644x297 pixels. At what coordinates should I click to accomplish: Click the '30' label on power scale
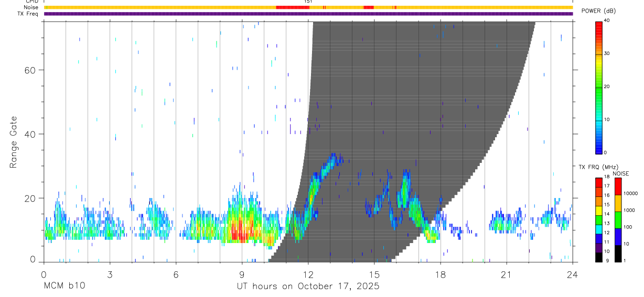pos(608,53)
